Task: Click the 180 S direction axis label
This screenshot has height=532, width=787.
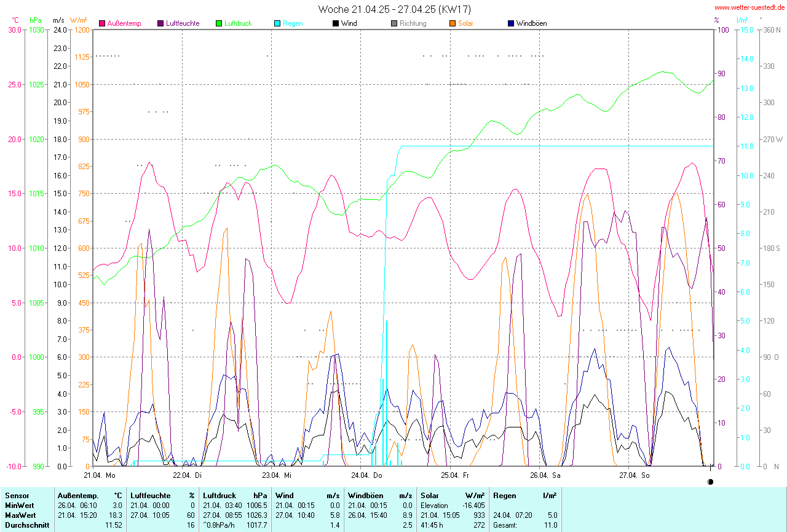Action: pos(772,248)
